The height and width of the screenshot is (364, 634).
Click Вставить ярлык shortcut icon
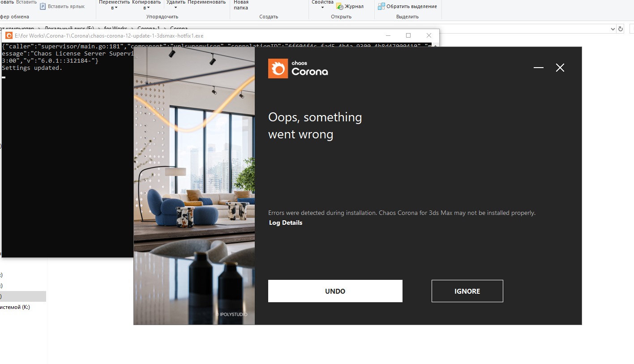click(x=43, y=6)
